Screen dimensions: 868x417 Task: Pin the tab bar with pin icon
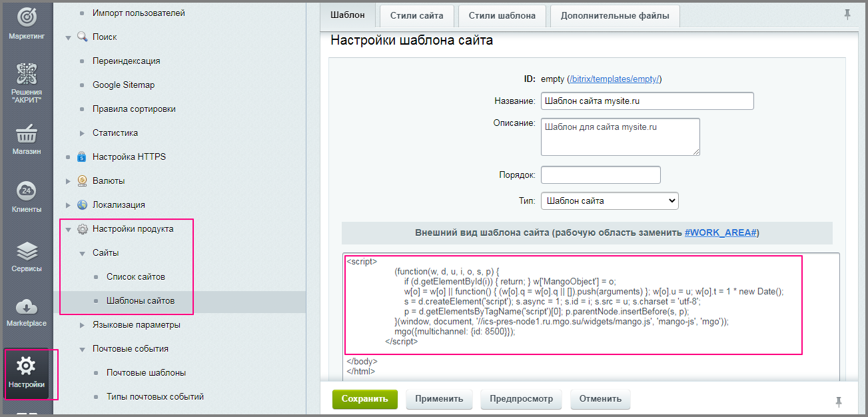[x=847, y=15]
